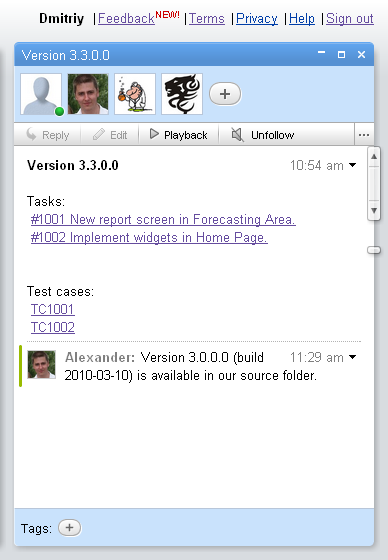
Task: Click the Reply toolbar button
Action: point(48,135)
